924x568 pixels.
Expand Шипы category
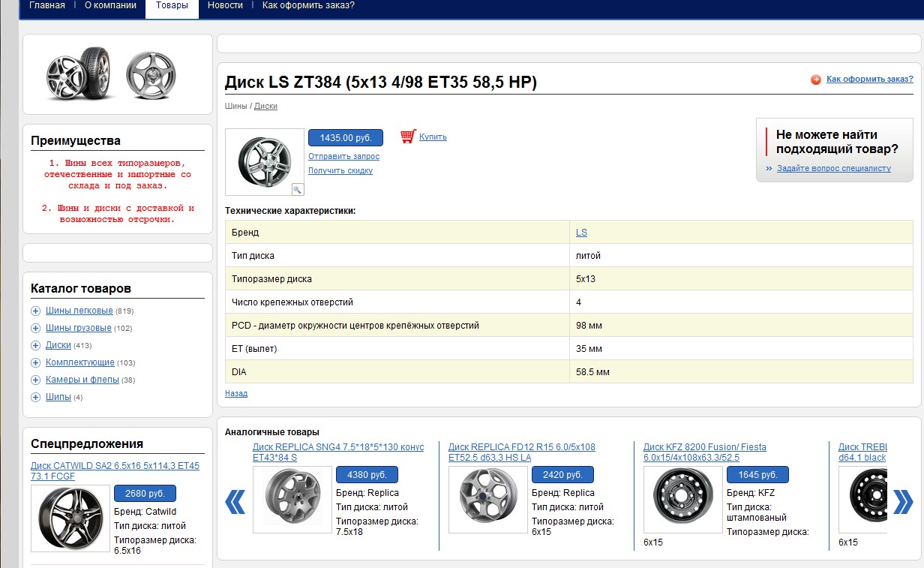coord(35,397)
